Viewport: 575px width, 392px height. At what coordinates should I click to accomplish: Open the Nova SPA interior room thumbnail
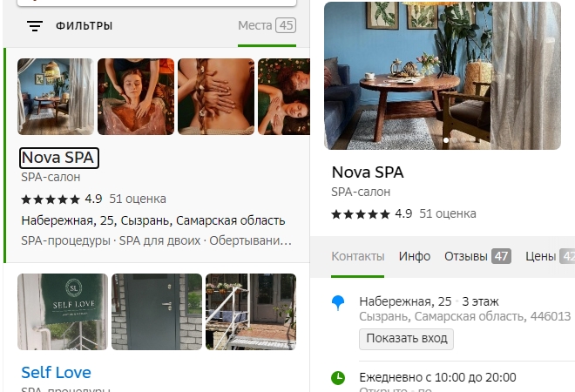[x=56, y=97]
